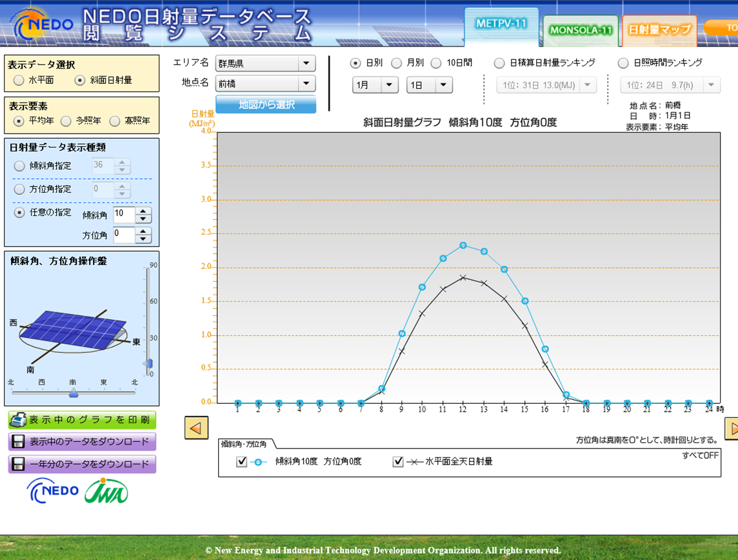Click the すべてOFF link in legend
Viewport: 738px width, 560px height.
(700, 455)
